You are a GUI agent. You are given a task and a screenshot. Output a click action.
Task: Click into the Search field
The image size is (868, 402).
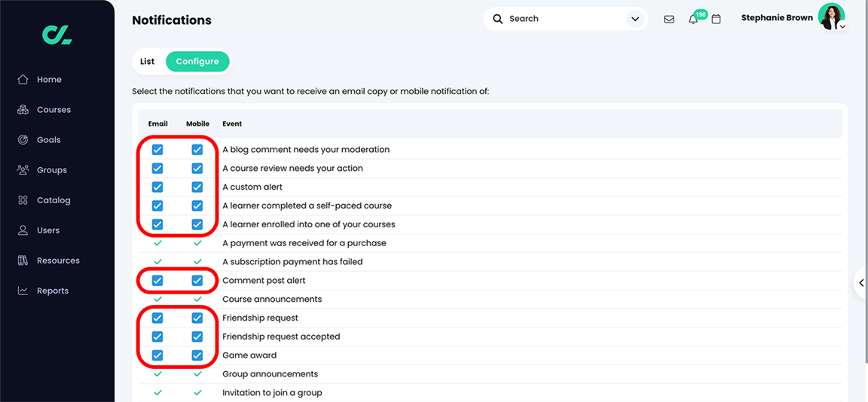tap(561, 19)
